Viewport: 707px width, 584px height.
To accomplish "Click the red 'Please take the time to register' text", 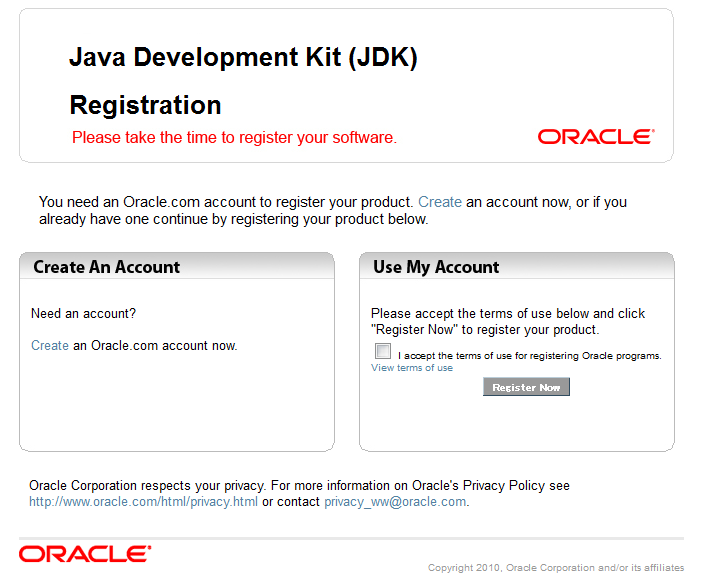I will coord(234,138).
